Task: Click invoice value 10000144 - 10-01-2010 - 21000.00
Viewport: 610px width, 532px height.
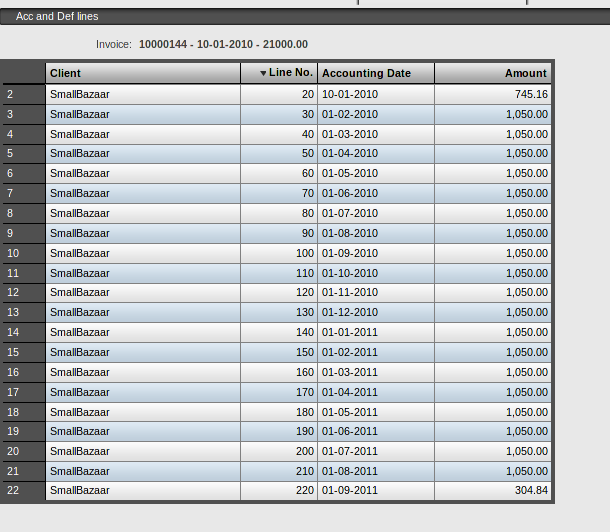Action: pyautogui.click(x=223, y=44)
